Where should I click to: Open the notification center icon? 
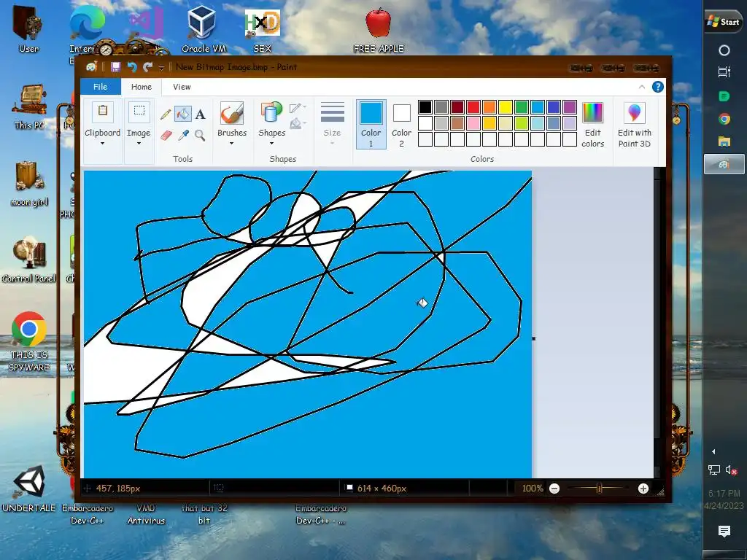(724, 531)
